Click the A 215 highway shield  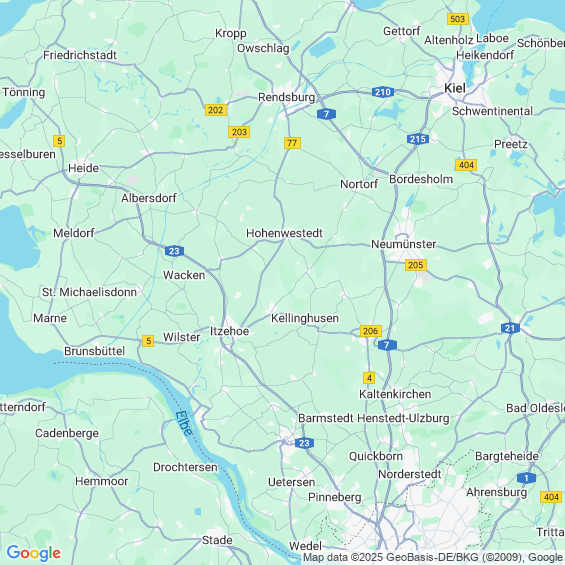click(x=418, y=139)
